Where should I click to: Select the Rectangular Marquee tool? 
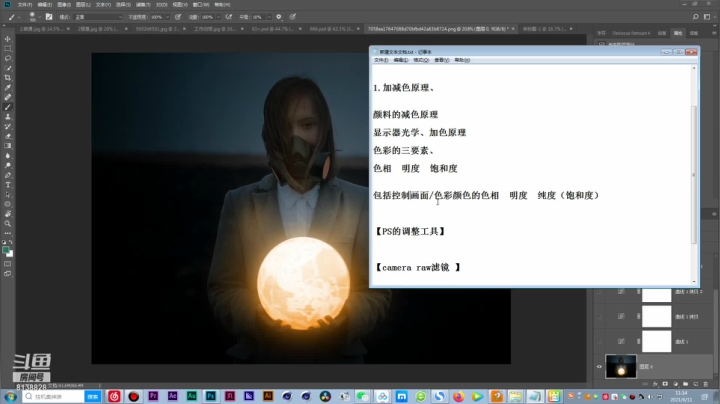[x=8, y=48]
